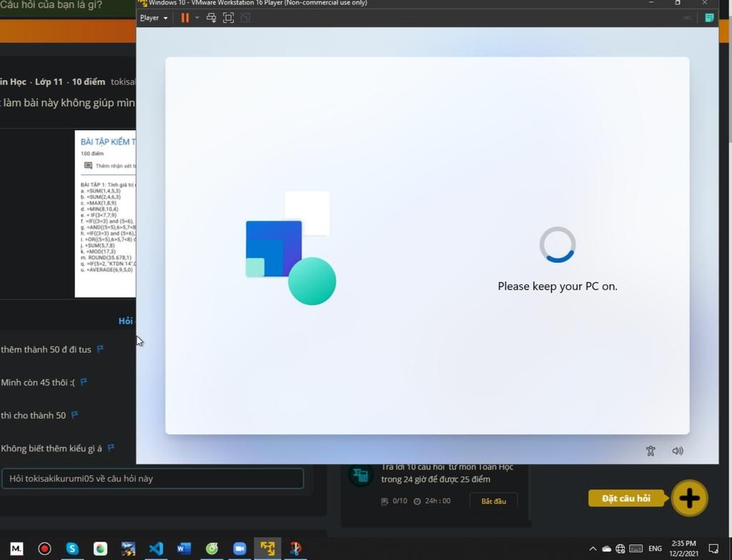Switch the ENG input language
This screenshot has height=560, width=732.
click(655, 549)
